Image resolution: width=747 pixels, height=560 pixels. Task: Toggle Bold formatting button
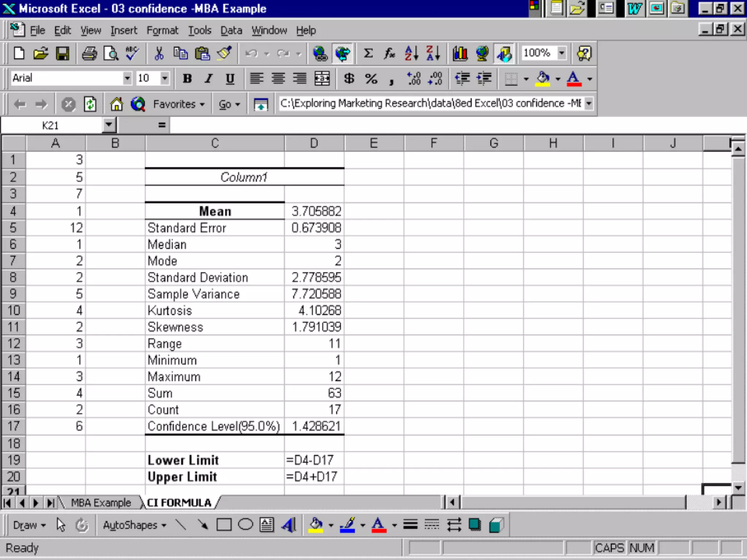point(187,78)
